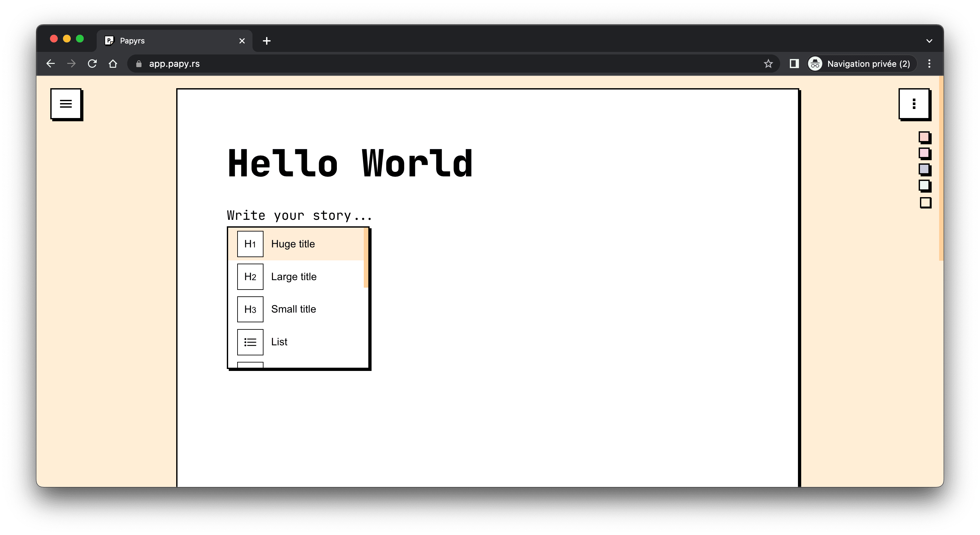Click the H3 icon box

coord(250,309)
